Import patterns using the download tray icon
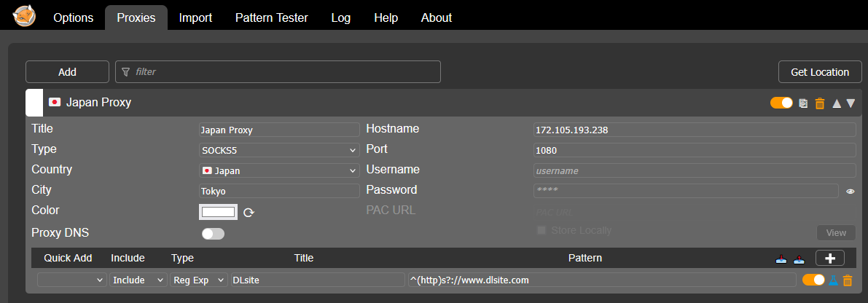The width and height of the screenshot is (868, 303). click(x=781, y=259)
